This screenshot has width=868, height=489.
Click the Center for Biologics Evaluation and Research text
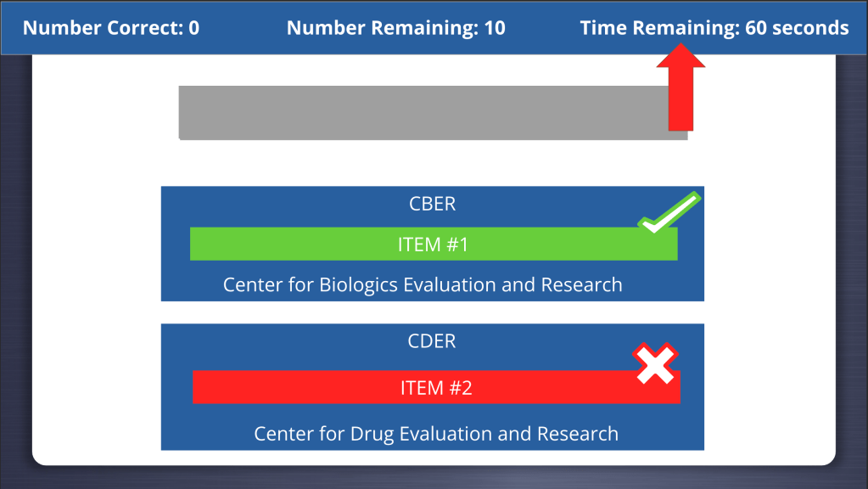[x=423, y=284]
